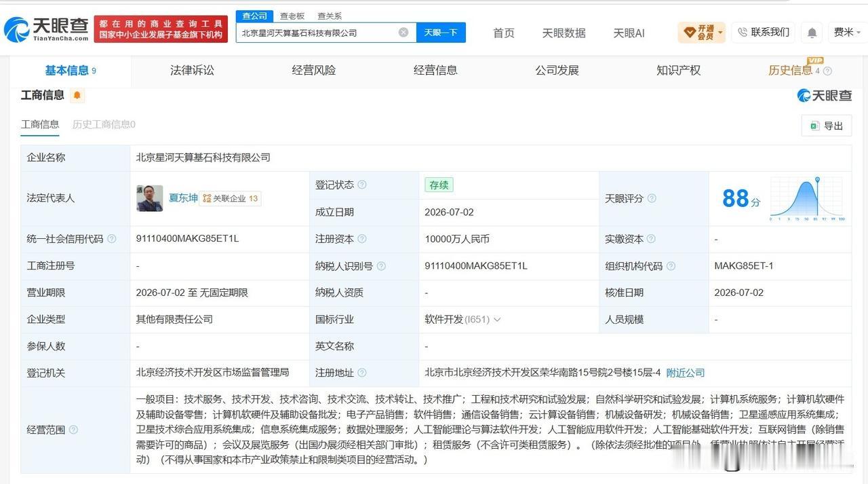Click the help icon next to 注册资本
The image size is (868, 484).
[361, 239]
